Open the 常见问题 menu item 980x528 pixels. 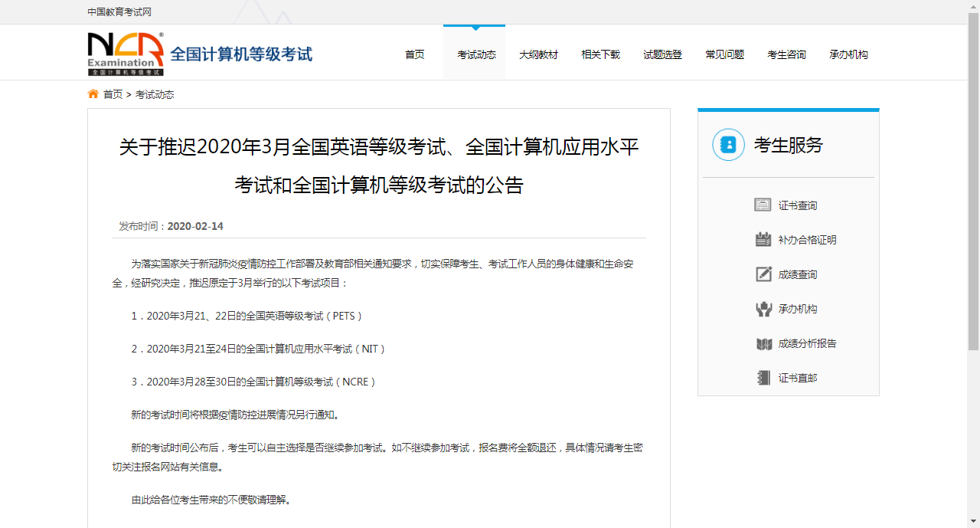(x=724, y=54)
